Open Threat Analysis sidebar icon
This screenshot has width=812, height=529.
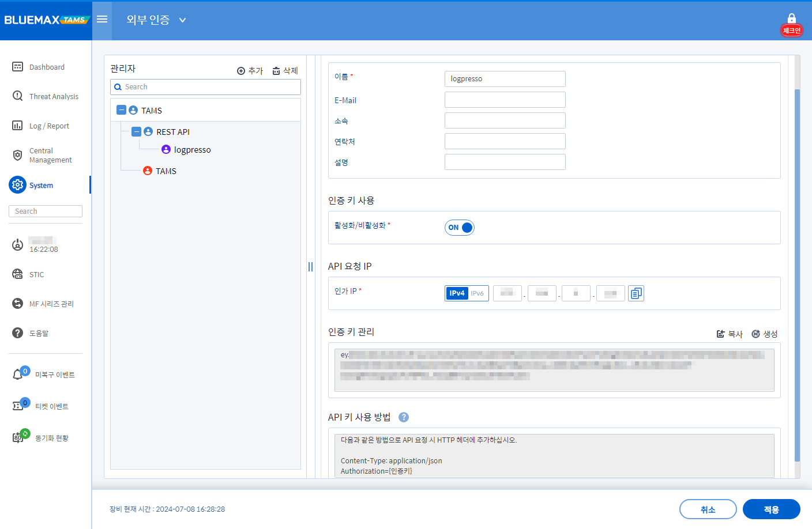point(18,96)
